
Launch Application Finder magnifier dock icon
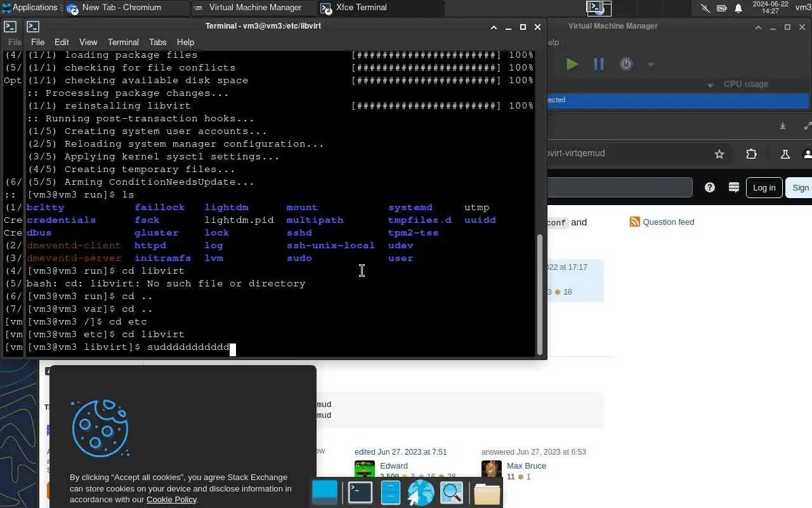coord(452,493)
